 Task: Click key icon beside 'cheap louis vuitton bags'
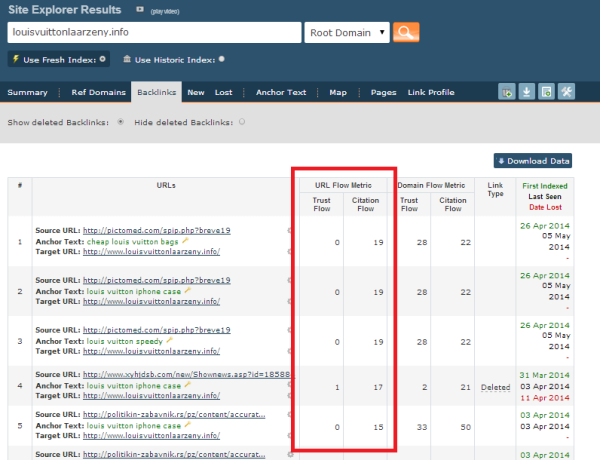pyautogui.click(x=186, y=241)
